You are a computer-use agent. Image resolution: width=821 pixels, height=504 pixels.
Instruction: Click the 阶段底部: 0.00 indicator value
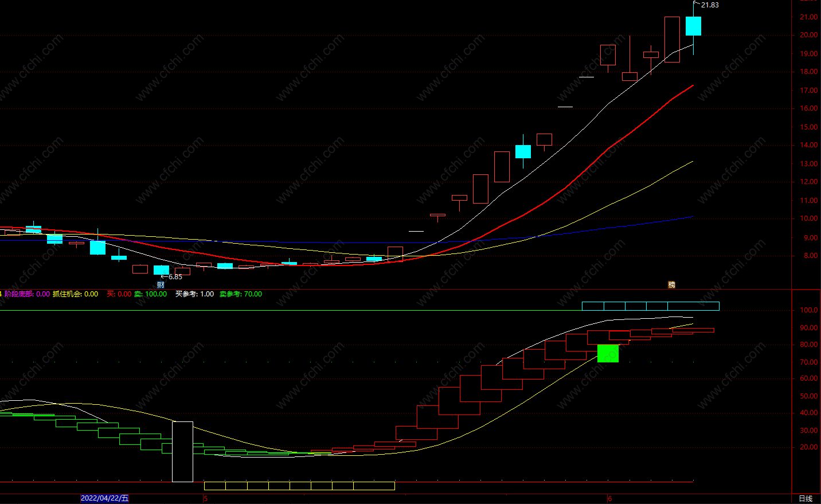pyautogui.click(x=27, y=294)
